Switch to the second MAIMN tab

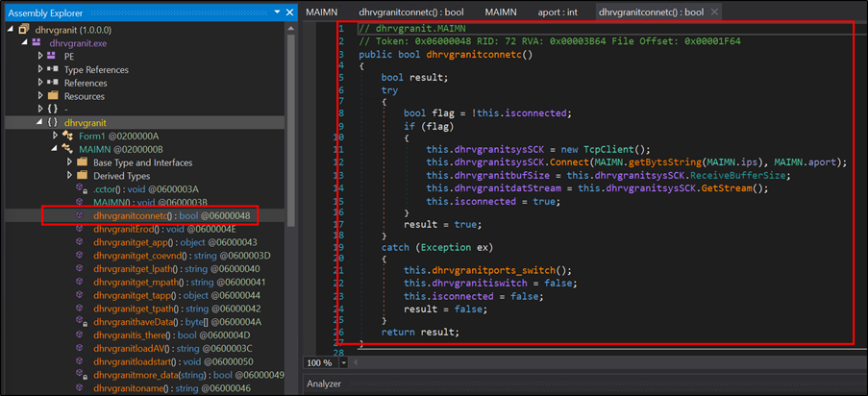coord(501,12)
